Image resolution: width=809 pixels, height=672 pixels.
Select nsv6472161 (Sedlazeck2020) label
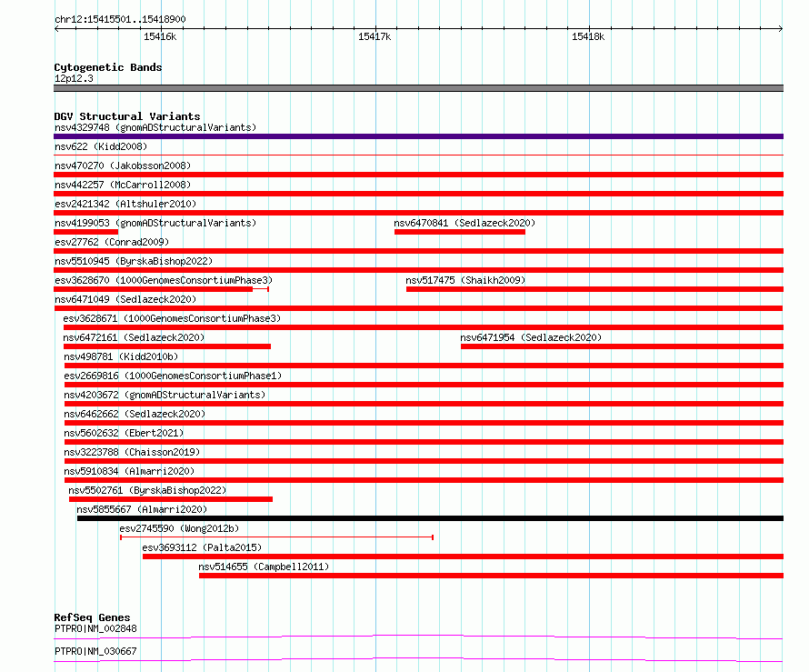pyautogui.click(x=134, y=337)
